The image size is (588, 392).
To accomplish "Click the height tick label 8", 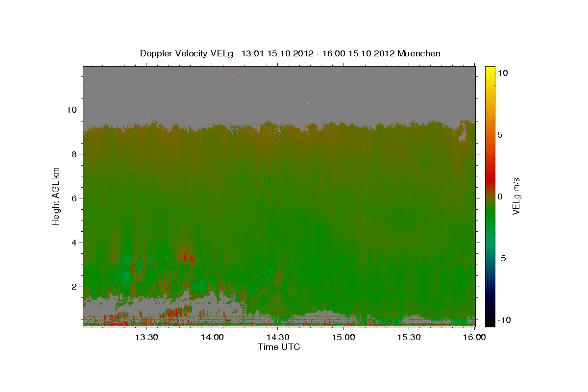I will 75,154.
